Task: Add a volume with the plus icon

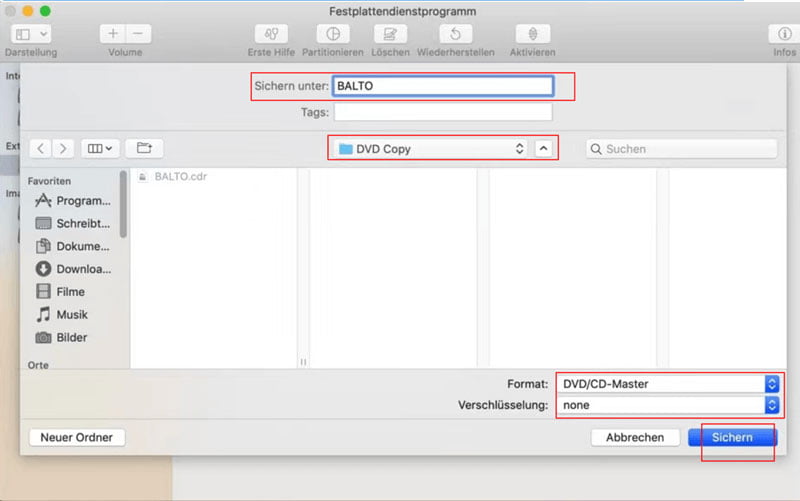Action: tap(112, 34)
